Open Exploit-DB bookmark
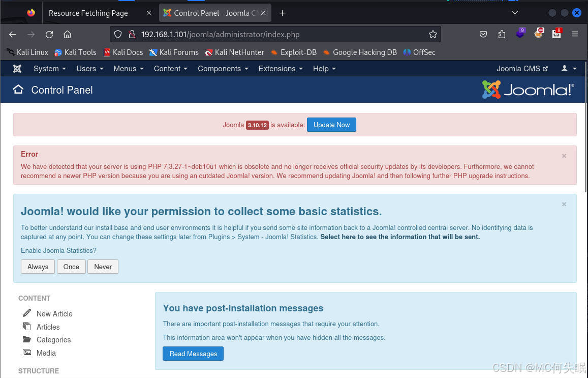This screenshot has width=588, height=378. (294, 52)
